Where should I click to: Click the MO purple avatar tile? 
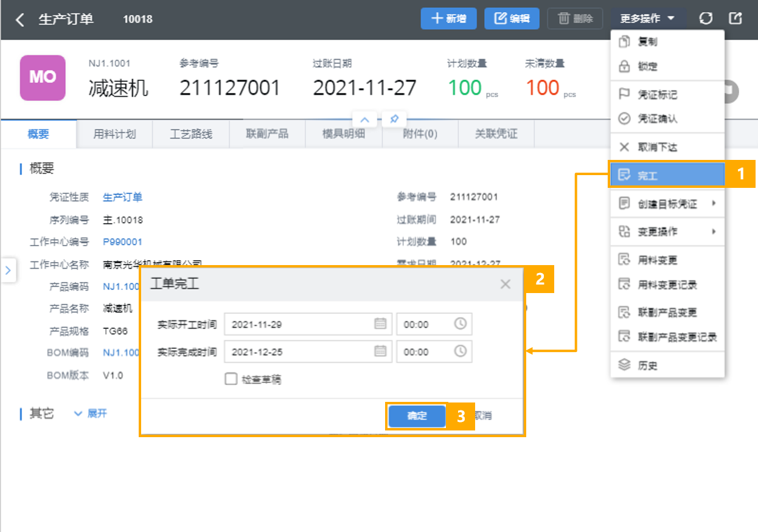43,78
